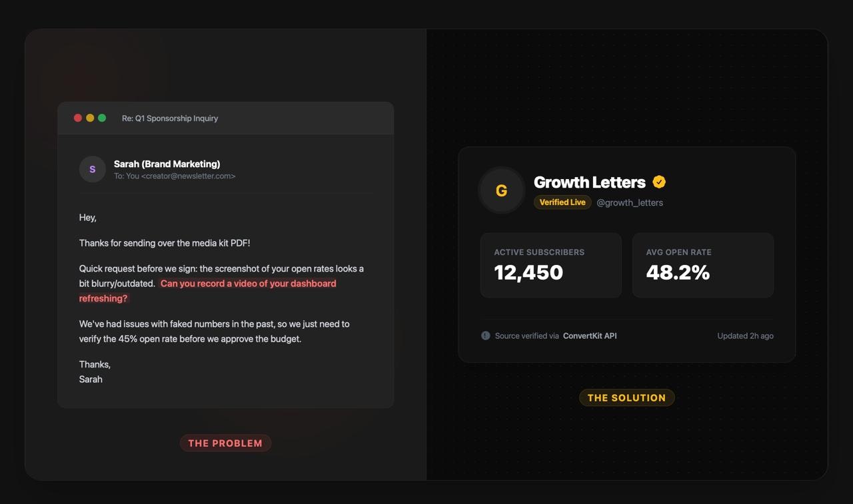Click the Growth Letters profile name
The height and width of the screenshot is (504, 853).
[x=590, y=182]
